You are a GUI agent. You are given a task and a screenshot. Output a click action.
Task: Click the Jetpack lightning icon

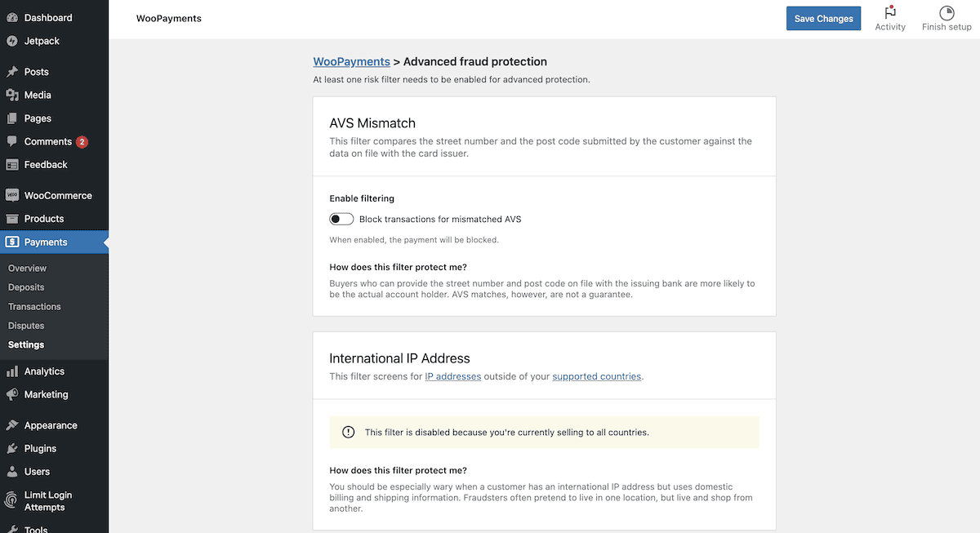(12, 41)
